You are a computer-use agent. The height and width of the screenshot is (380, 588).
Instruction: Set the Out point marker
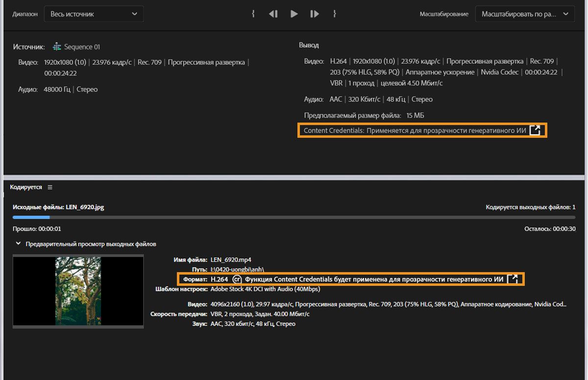click(334, 14)
